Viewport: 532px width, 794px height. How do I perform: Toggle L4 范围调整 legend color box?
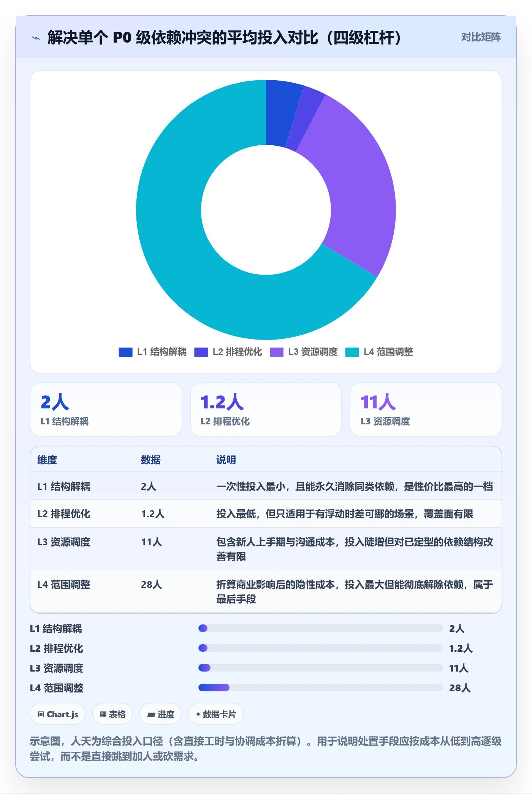click(x=352, y=352)
